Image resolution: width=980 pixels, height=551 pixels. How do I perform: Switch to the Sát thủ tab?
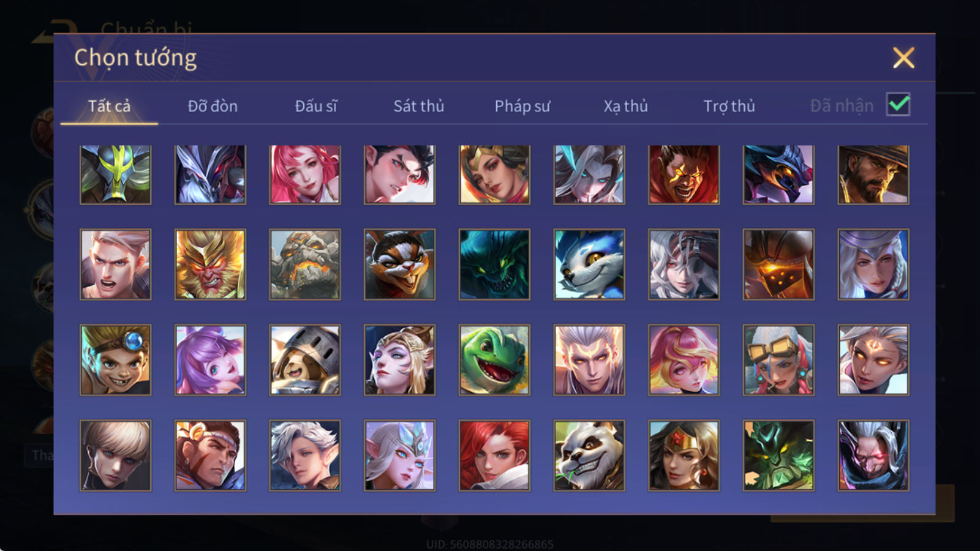(x=418, y=106)
